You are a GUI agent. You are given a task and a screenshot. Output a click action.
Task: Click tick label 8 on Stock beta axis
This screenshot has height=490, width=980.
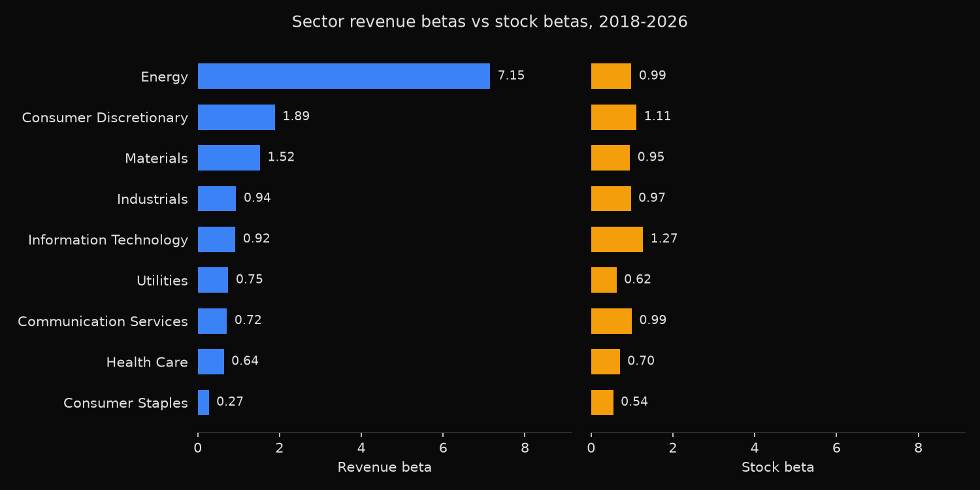918,448
